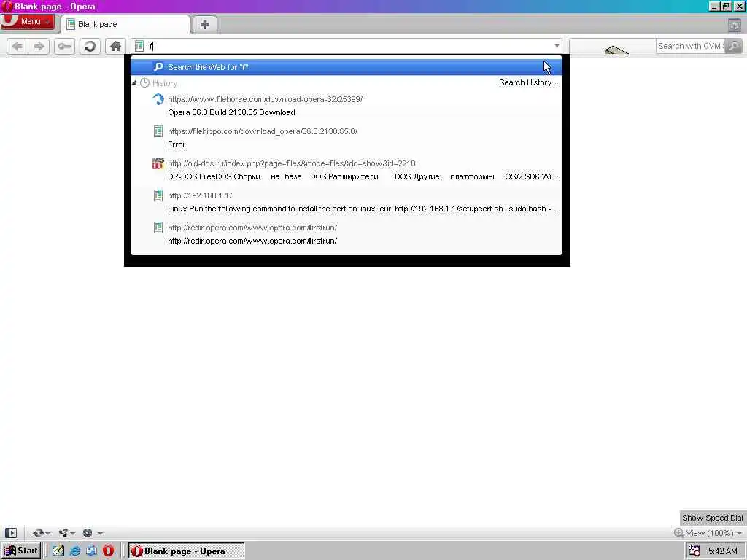Click the search magnifier icon in suggestion row
The height and width of the screenshot is (560, 747).
tap(158, 67)
